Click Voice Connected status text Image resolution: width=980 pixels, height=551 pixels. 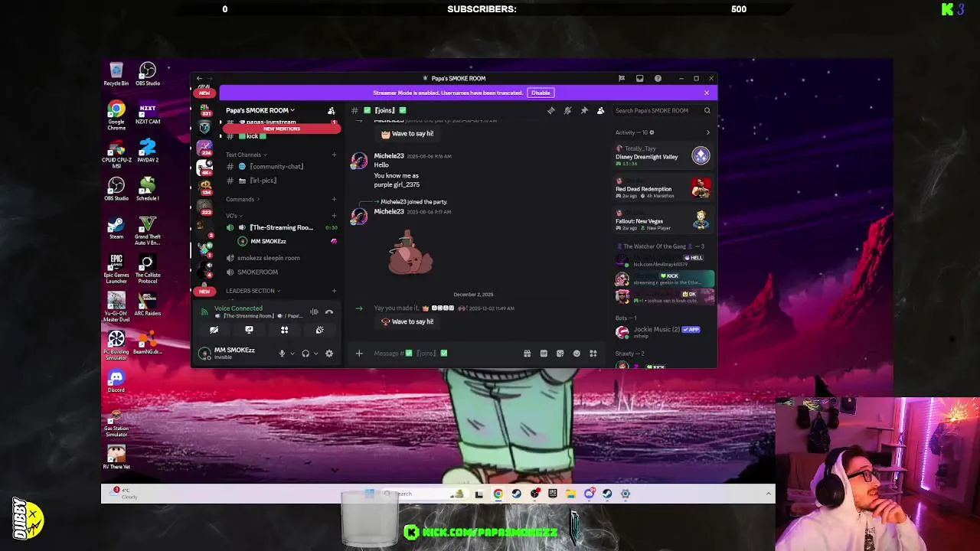tap(238, 308)
